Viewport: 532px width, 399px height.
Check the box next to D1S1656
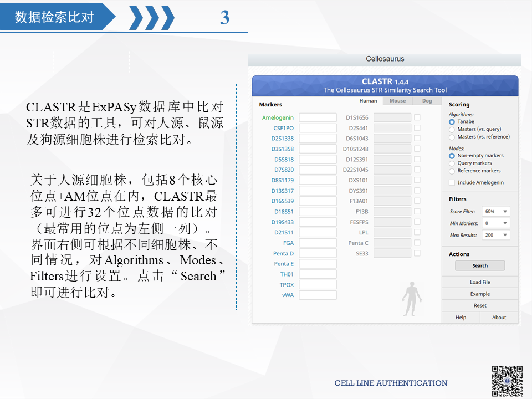click(417, 117)
